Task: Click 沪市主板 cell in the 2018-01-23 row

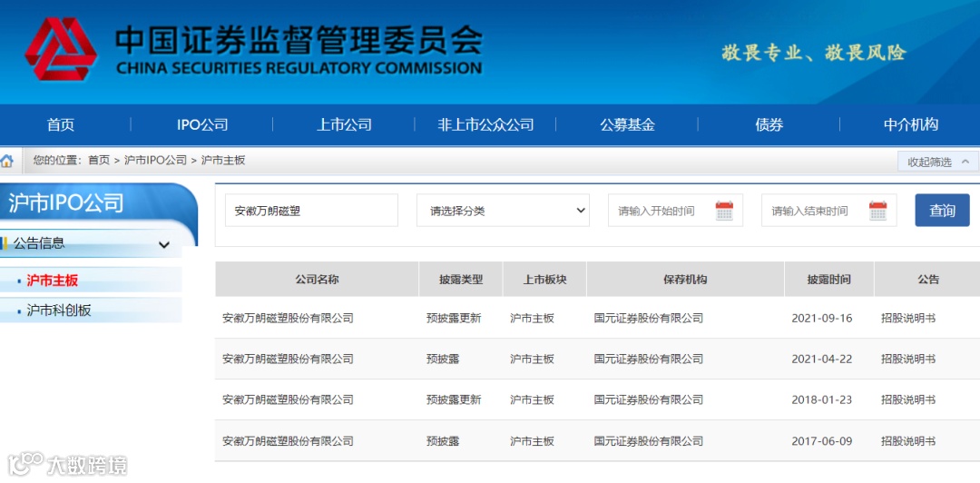Action: pyautogui.click(x=532, y=399)
